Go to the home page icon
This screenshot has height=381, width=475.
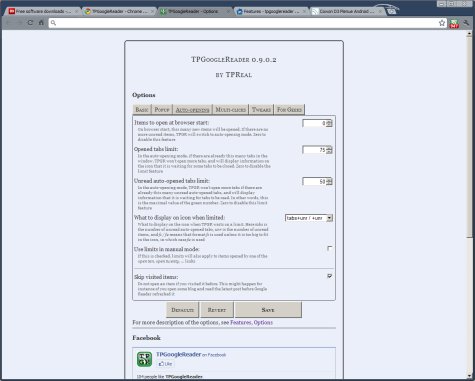pyautogui.click(x=41, y=23)
